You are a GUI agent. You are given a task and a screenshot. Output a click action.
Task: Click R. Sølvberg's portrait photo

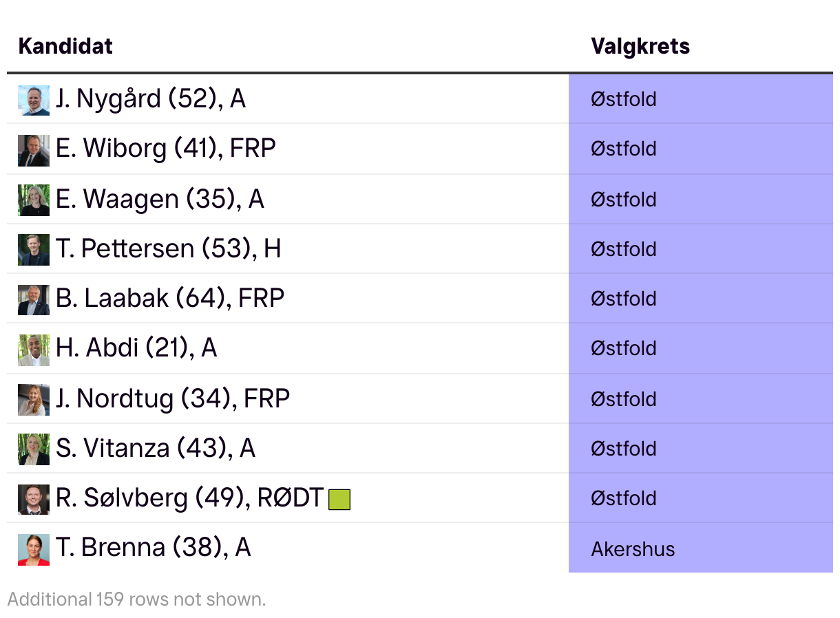34,500
